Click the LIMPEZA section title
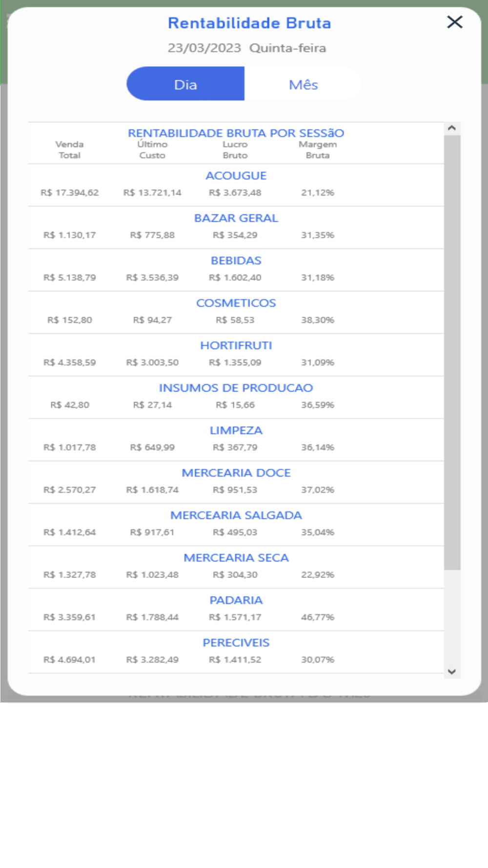This screenshot has height=868, width=488. tap(236, 431)
